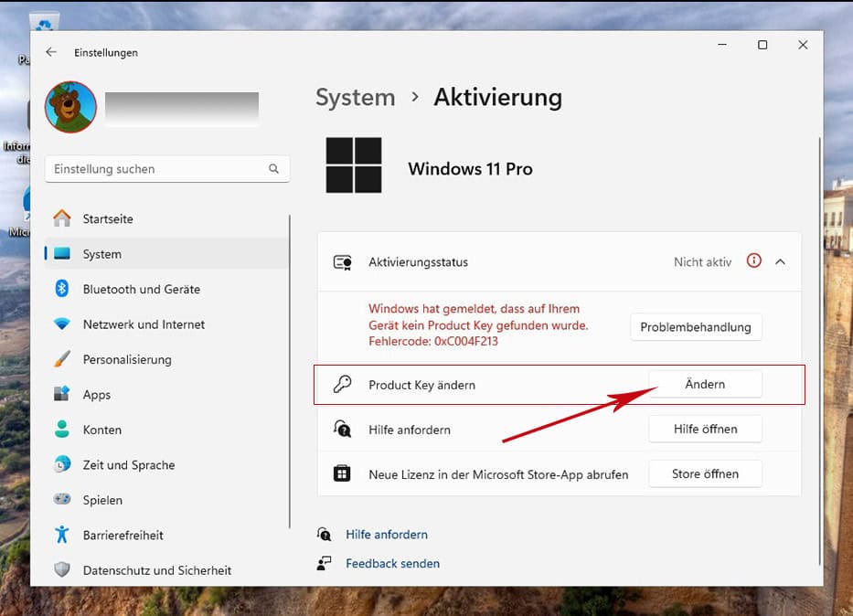
Task: Open the Feedback senden link
Action: 392,564
